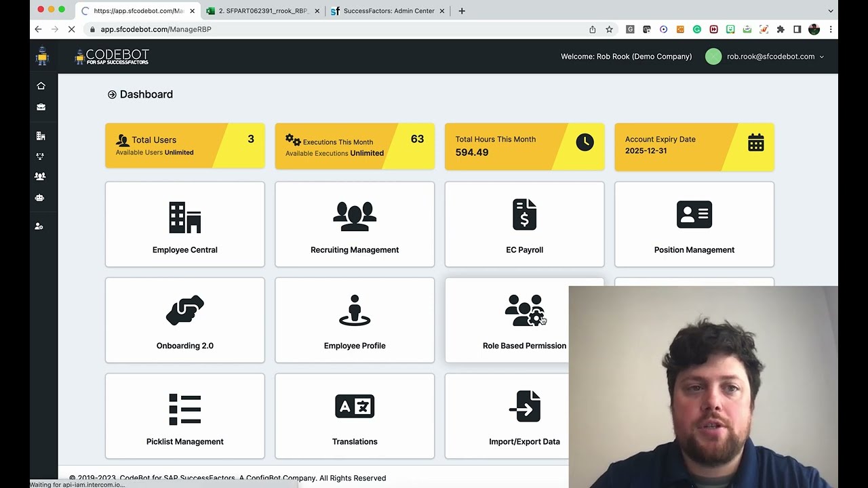Go back using the browser back arrow
Viewport: 868px width, 488px height.
(x=38, y=29)
